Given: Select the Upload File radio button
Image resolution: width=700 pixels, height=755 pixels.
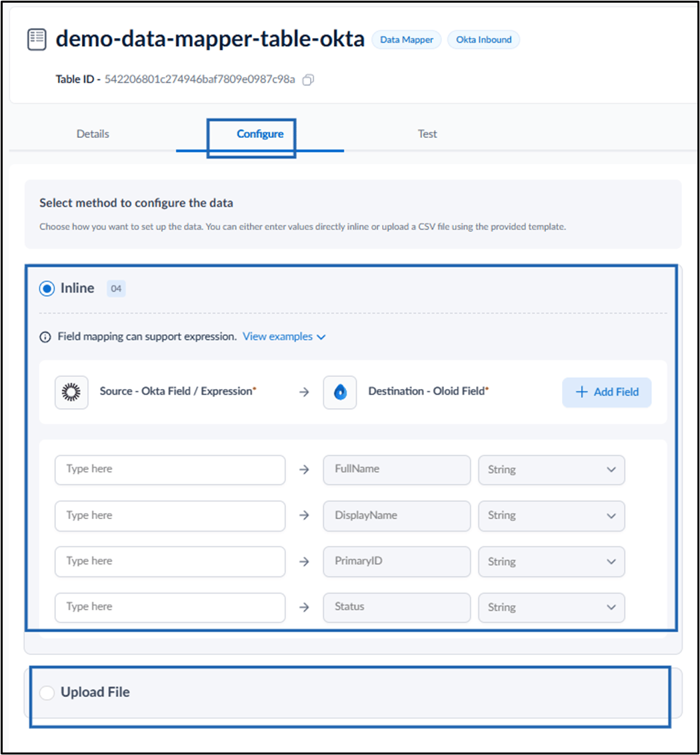Looking at the screenshot, I should point(47,692).
